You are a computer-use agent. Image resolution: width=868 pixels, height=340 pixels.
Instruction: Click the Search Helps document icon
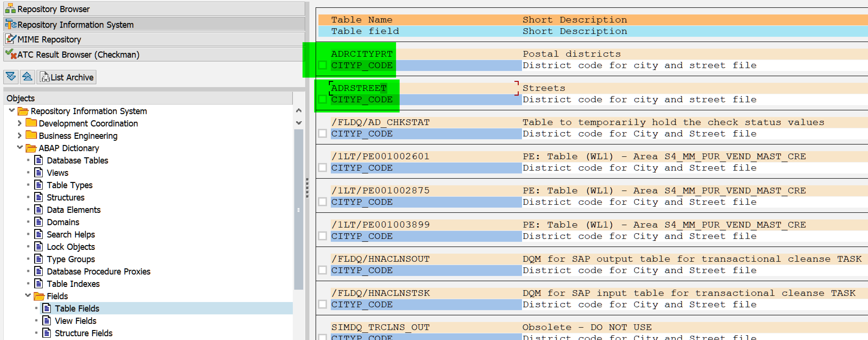[38, 234]
